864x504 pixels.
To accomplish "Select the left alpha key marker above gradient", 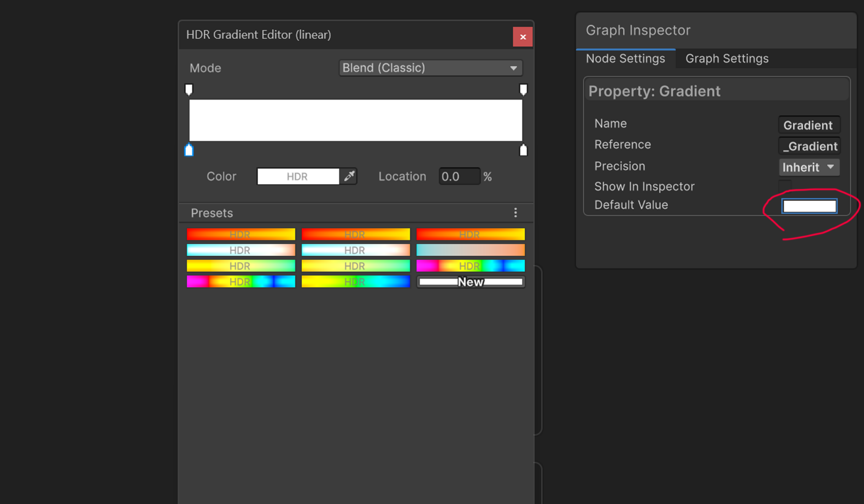I will 189,89.
